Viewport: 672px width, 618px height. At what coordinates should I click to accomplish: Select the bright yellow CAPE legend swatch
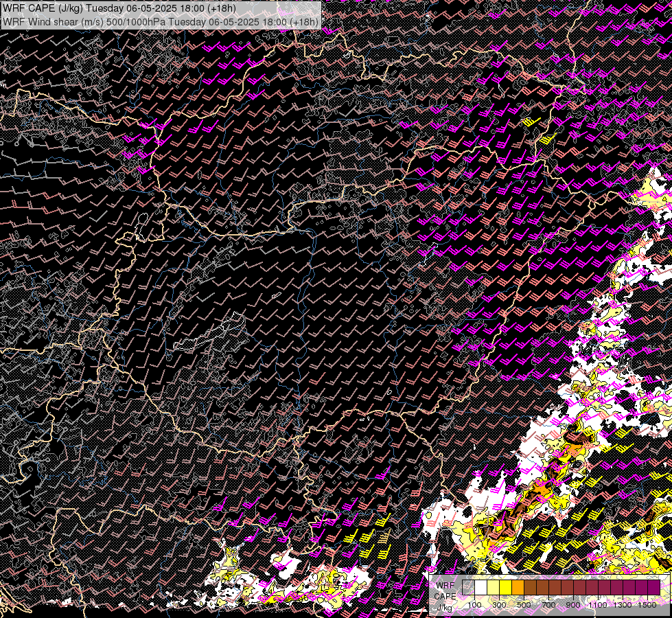506,588
